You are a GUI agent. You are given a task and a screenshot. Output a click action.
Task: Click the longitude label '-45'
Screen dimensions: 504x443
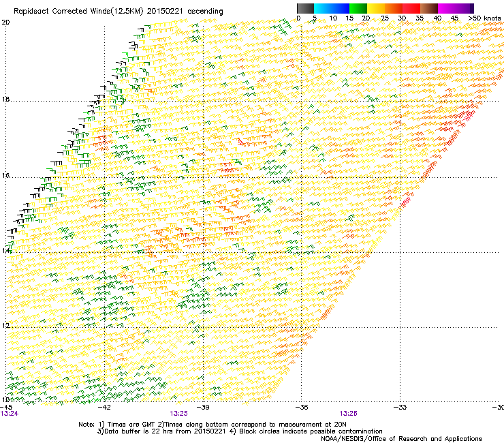coord(6,408)
